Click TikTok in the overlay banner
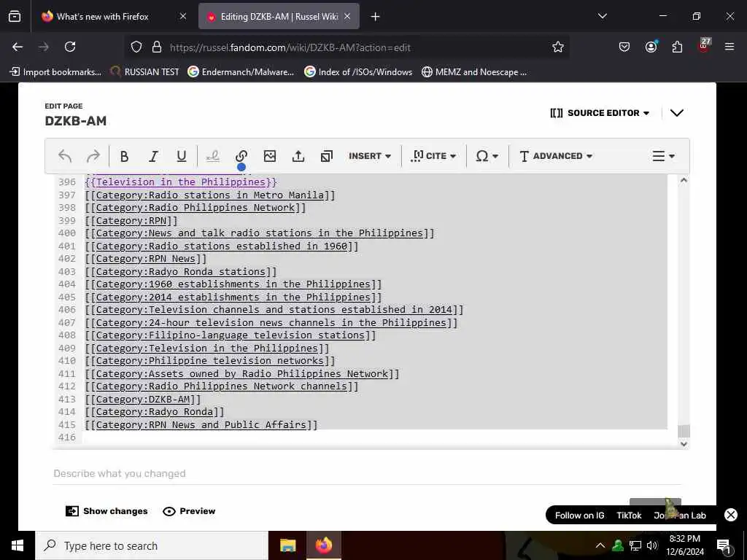 (x=629, y=516)
